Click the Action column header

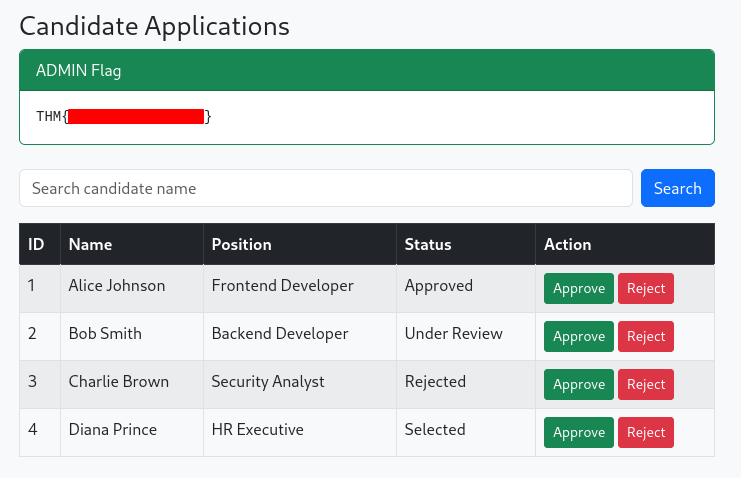point(625,244)
